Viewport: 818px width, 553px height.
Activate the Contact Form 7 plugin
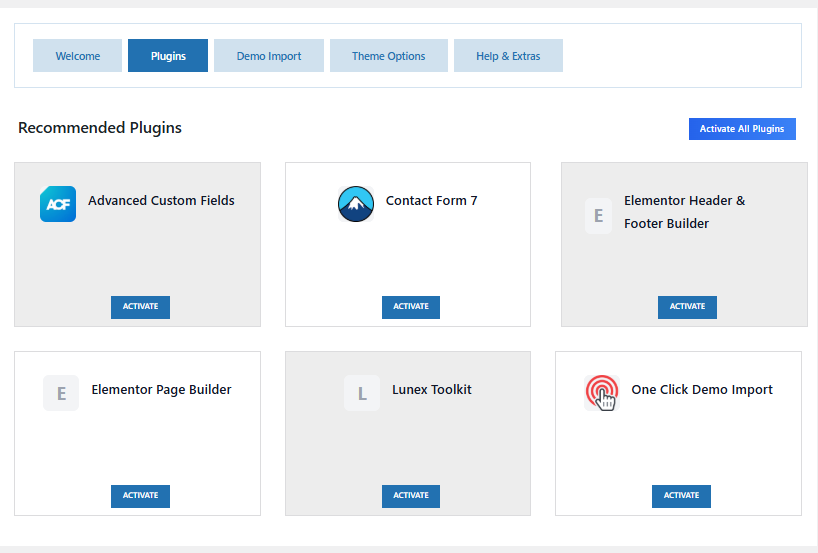pyautogui.click(x=411, y=307)
